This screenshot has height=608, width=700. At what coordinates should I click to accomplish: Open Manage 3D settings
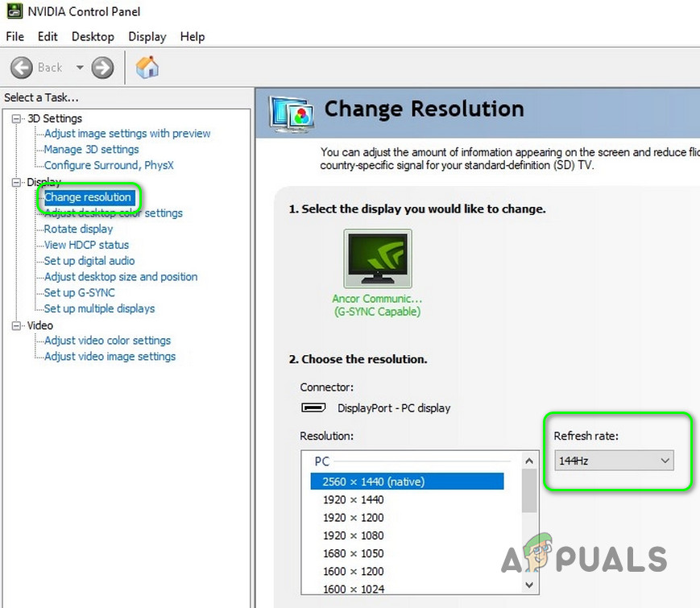[92, 150]
